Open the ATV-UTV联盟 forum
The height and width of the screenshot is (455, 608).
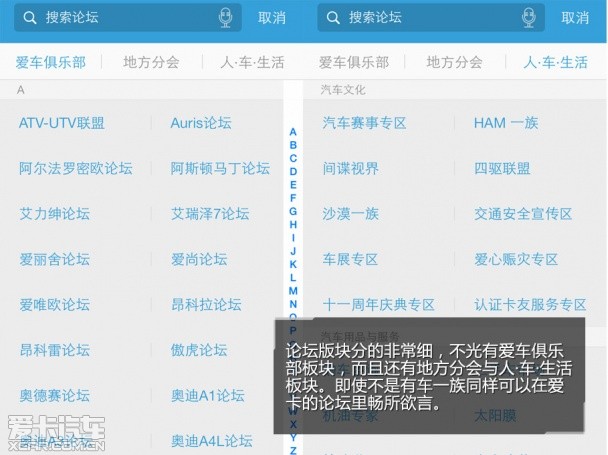[62, 123]
